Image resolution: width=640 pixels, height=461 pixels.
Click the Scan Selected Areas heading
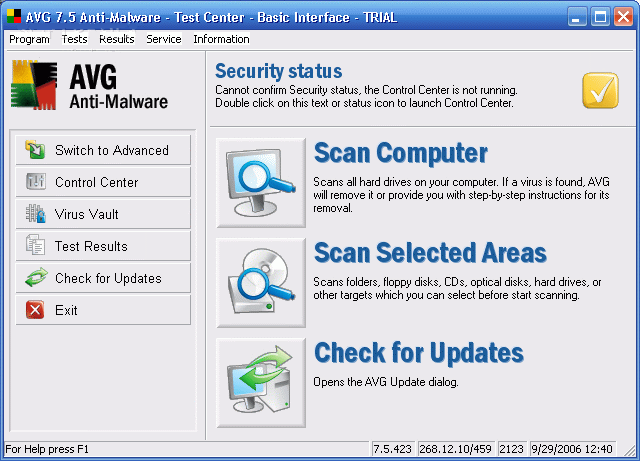coord(430,252)
